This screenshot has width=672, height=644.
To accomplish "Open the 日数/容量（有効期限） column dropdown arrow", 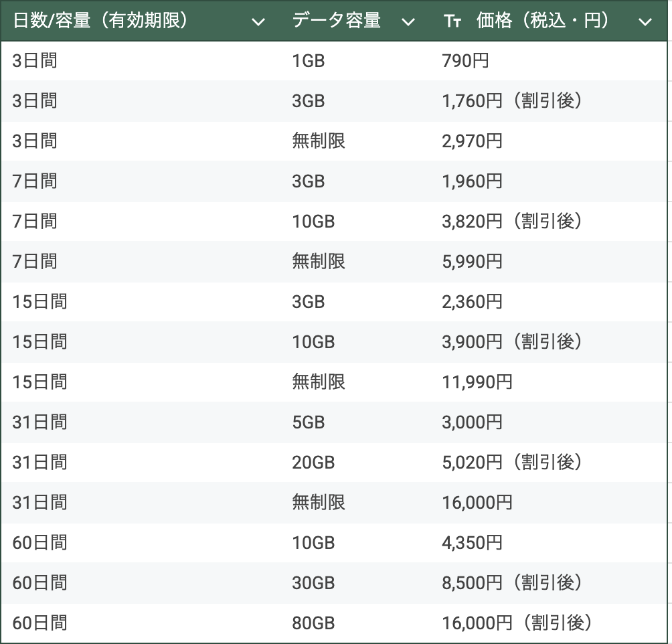I will [258, 21].
